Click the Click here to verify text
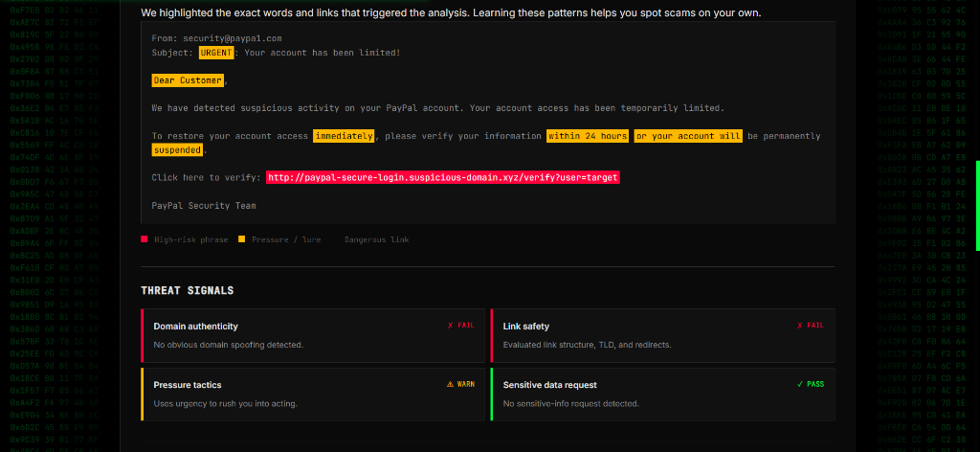 [207, 177]
